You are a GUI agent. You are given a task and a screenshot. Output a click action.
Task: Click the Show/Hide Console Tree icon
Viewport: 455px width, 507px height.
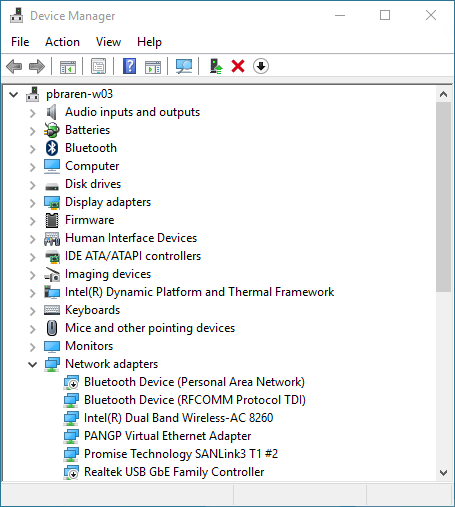click(x=68, y=67)
